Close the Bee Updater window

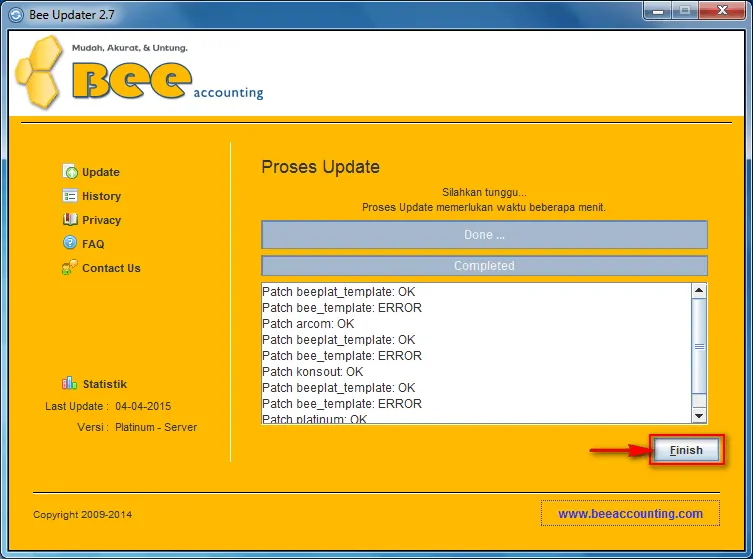722,11
